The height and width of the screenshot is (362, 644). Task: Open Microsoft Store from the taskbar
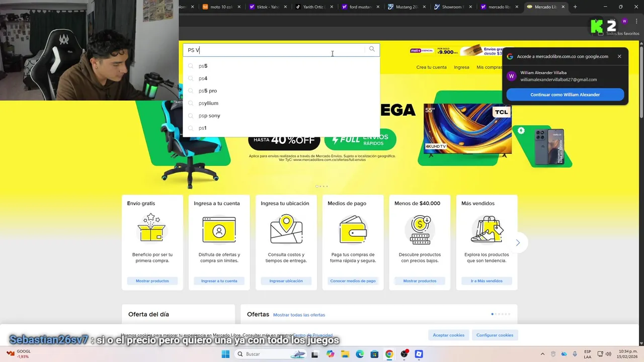(x=374, y=354)
